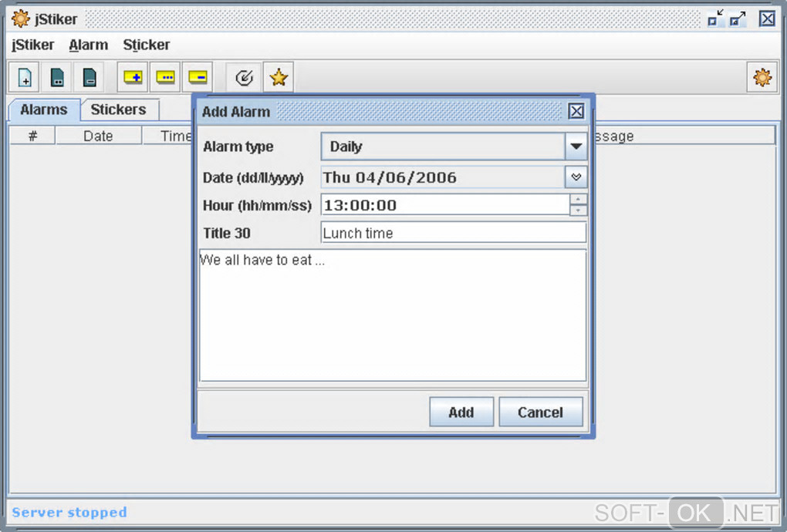
Task: Click the # column header
Action: click(x=32, y=136)
